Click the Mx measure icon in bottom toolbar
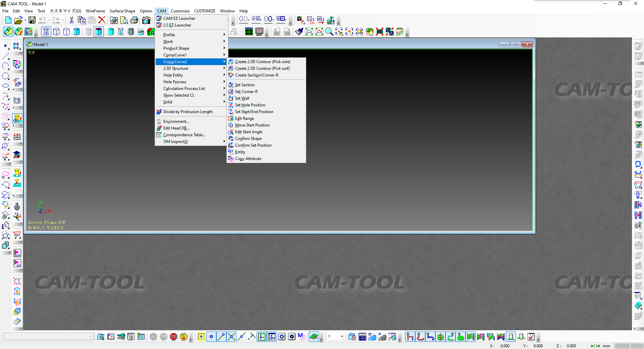Image resolution: width=644 pixels, height=349 pixels. (302, 337)
